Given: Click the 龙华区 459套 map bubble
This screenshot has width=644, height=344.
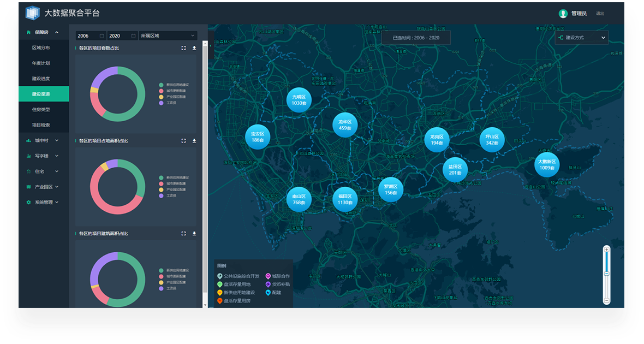Looking at the screenshot, I should [345, 125].
